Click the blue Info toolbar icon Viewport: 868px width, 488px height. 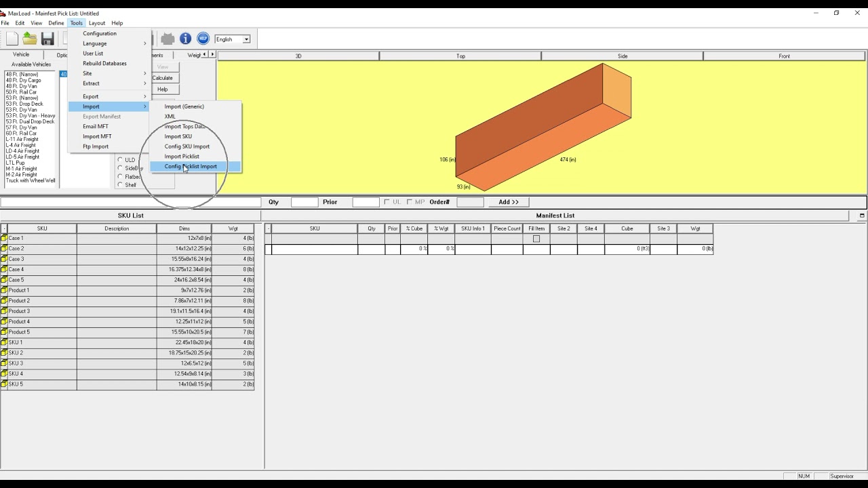(x=185, y=39)
